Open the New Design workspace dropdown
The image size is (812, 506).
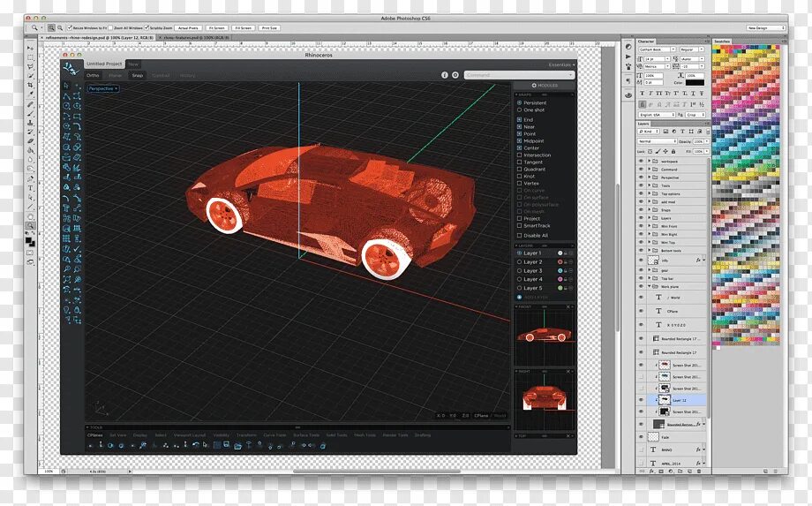[x=766, y=28]
